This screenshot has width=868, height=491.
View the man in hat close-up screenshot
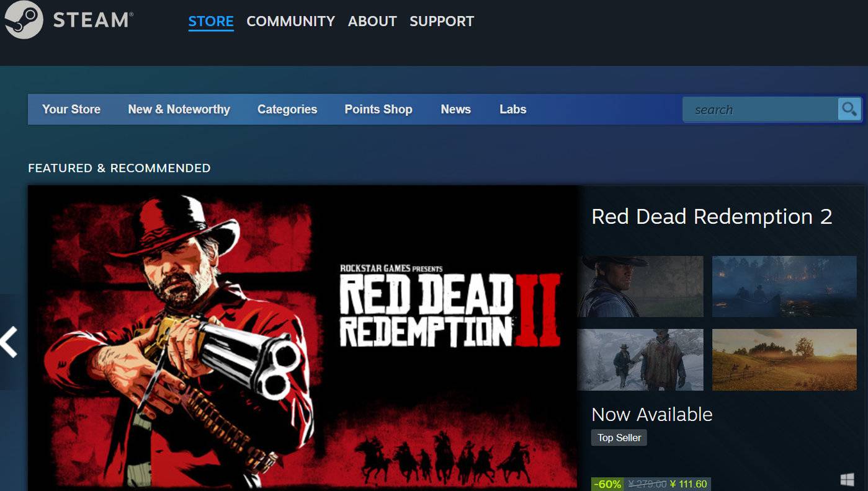tap(640, 286)
